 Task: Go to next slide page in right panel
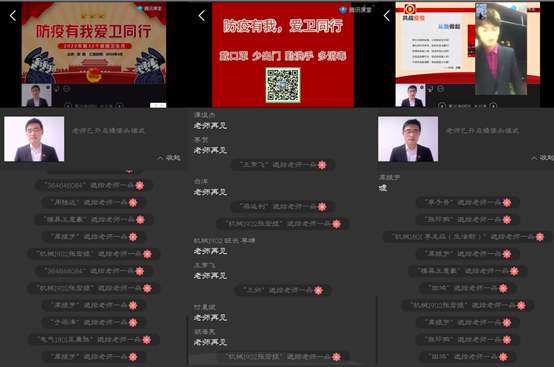(x=493, y=105)
